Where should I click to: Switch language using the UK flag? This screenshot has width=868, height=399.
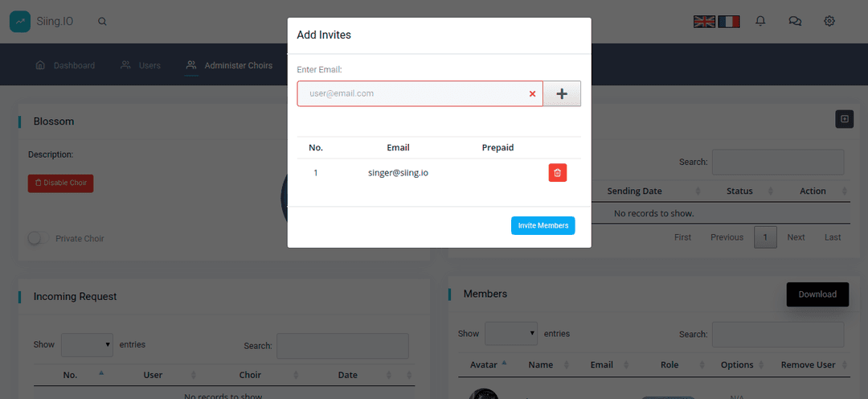pyautogui.click(x=704, y=22)
